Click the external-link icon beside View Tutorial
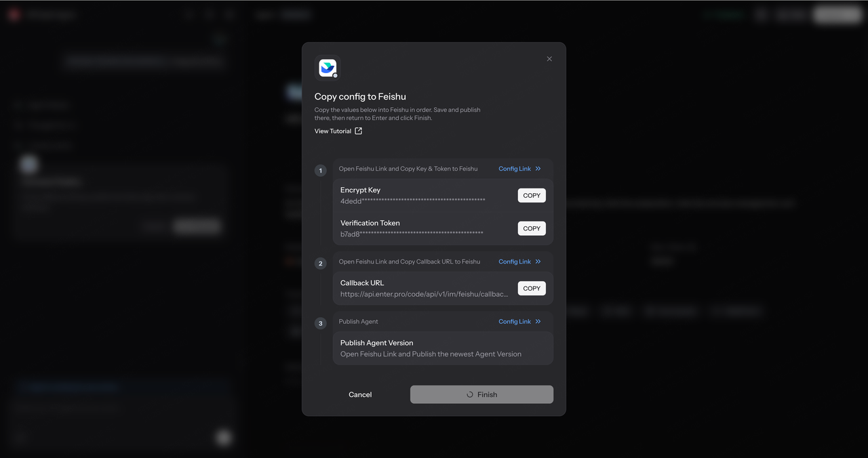 (359, 131)
